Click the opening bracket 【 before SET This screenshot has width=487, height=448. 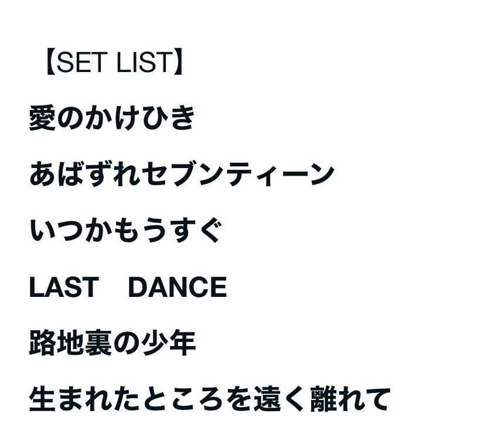coord(48,63)
